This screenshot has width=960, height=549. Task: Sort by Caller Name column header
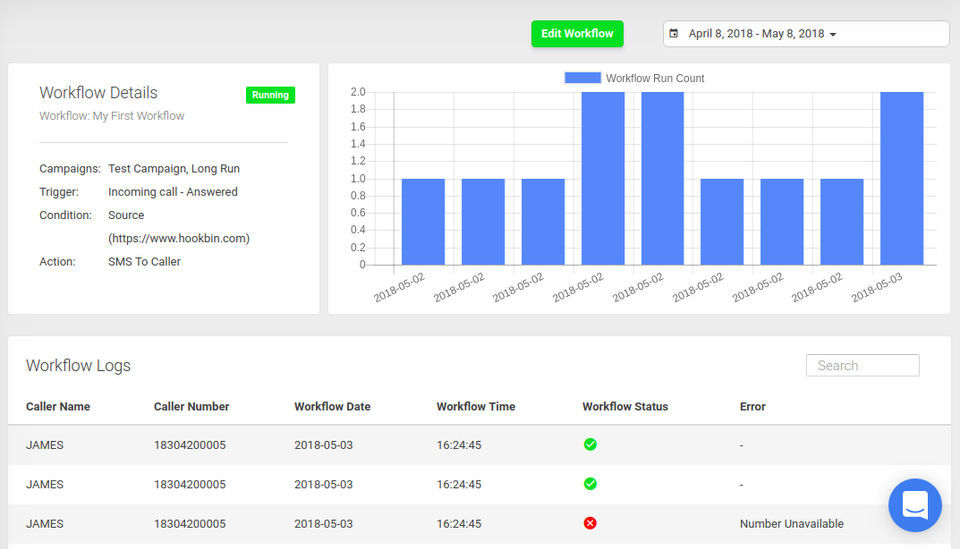[58, 406]
